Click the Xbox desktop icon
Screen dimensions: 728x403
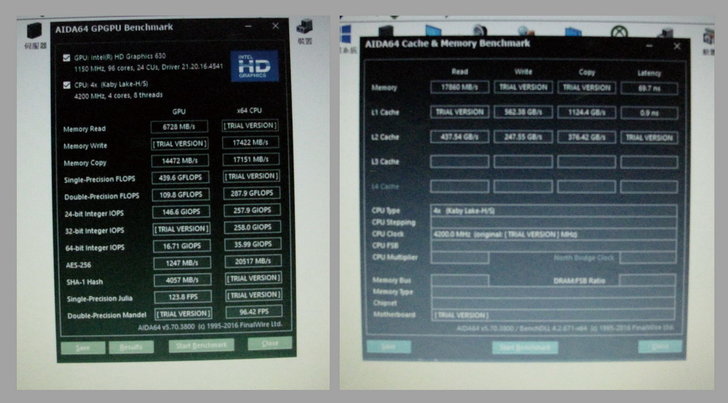(617, 34)
